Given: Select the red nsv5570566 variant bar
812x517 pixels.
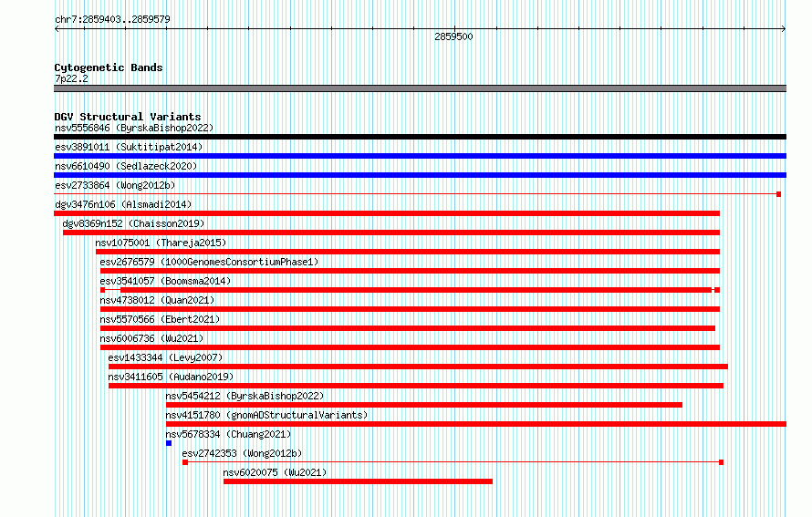Looking at the screenshot, I should [x=408, y=328].
